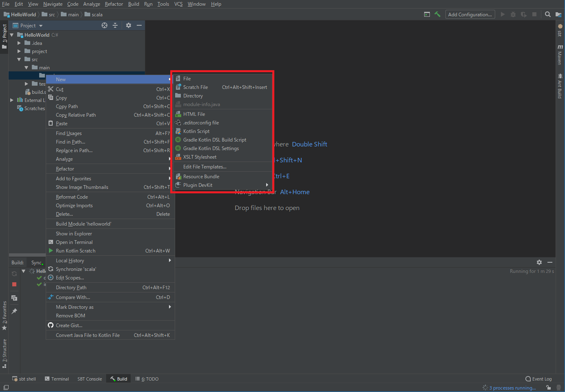Expand the project folder node

pos(19,51)
